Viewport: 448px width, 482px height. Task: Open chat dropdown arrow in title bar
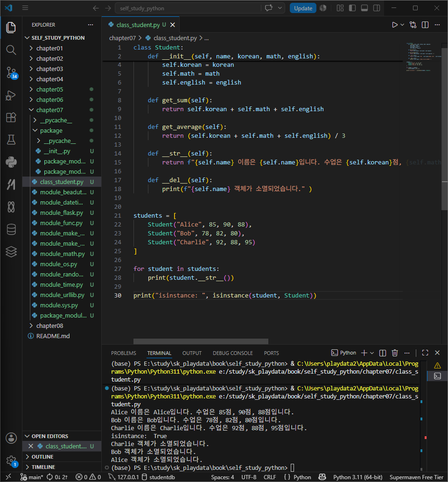[280, 8]
